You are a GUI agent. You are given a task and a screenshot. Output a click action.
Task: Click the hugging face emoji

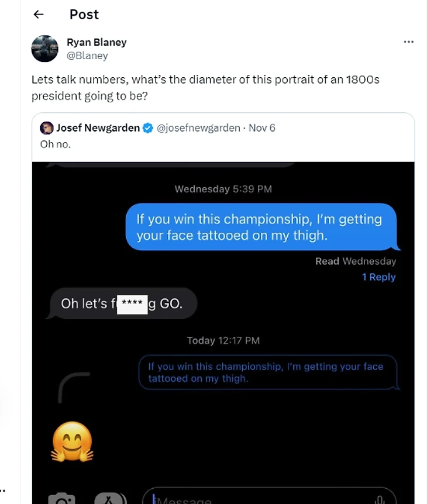tap(73, 441)
